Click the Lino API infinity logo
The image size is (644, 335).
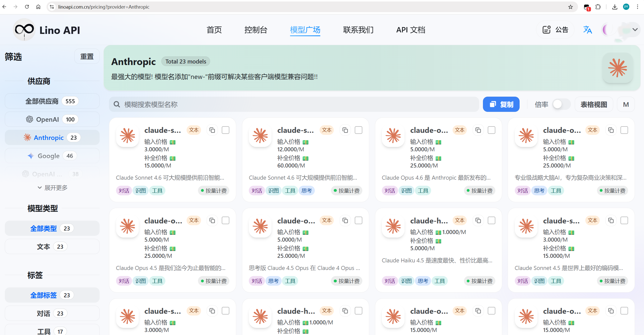[x=24, y=30]
